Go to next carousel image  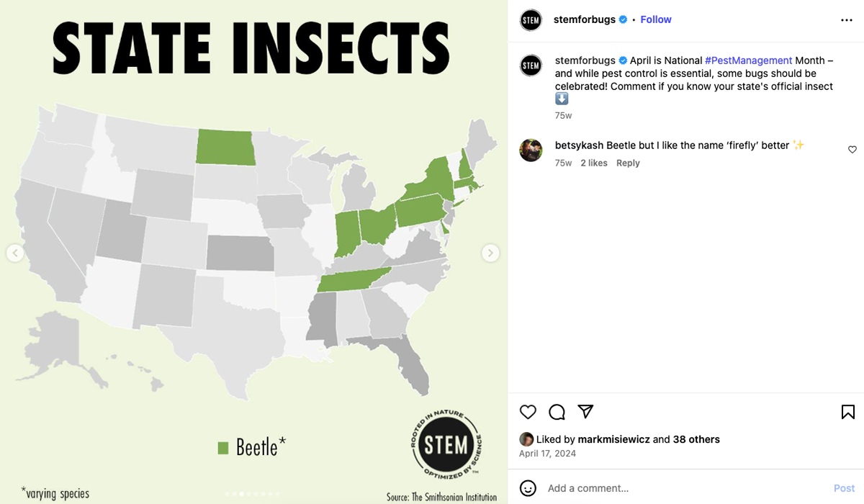490,253
